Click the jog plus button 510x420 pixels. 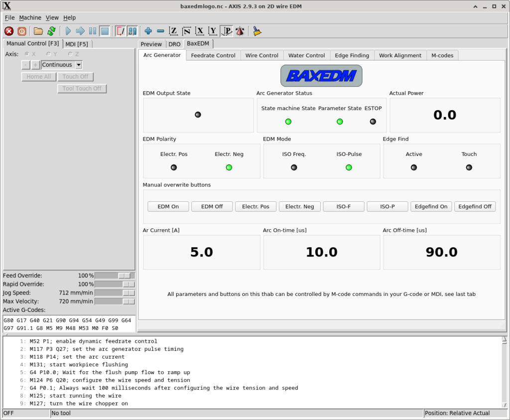(x=35, y=65)
